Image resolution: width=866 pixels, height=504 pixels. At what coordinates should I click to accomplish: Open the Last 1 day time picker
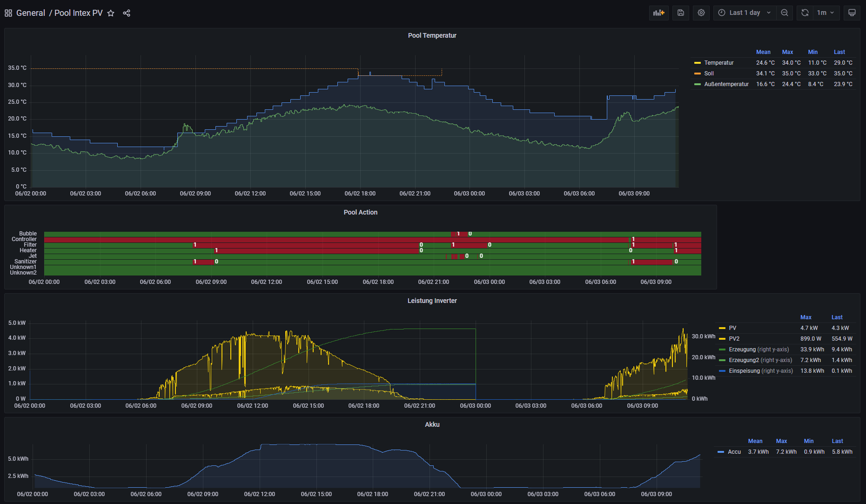[745, 13]
